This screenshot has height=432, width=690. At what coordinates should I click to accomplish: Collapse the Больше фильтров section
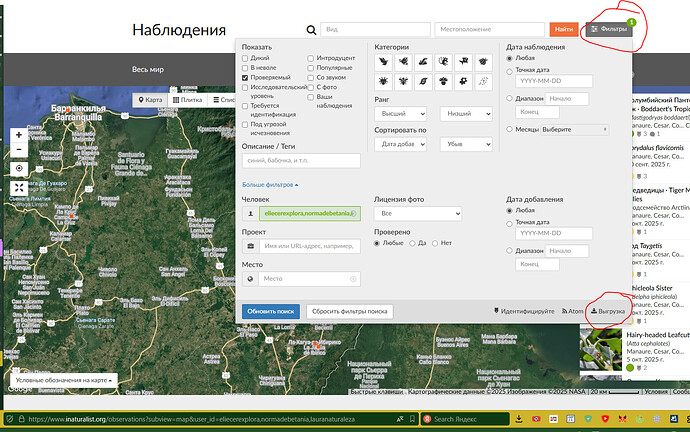(x=270, y=185)
